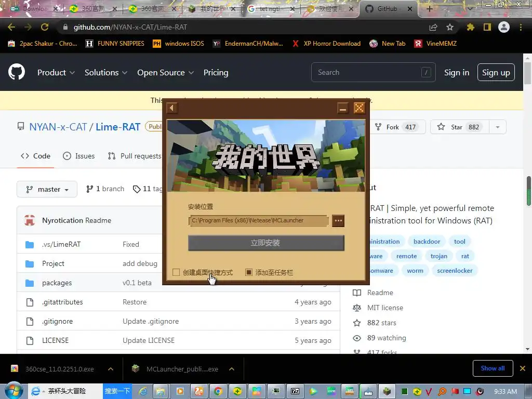Switch to the Pull requests tab
This screenshot has width=532, height=399.
[135, 156]
